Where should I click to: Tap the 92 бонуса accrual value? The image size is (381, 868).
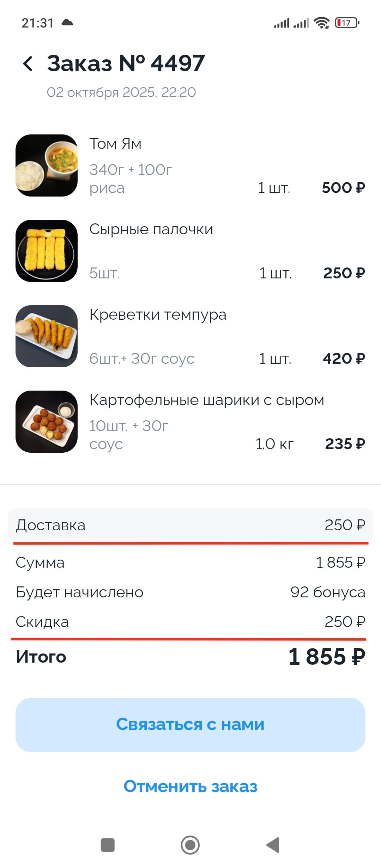[328, 592]
